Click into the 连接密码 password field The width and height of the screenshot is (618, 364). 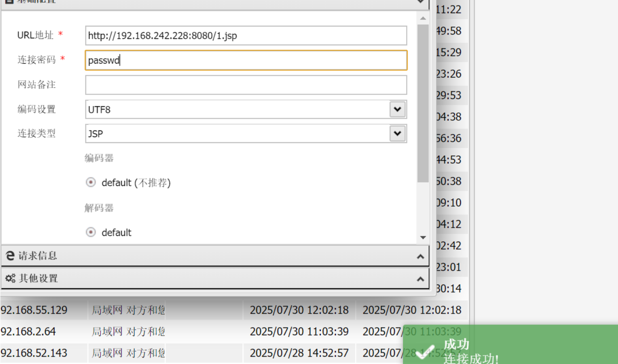[x=245, y=60]
